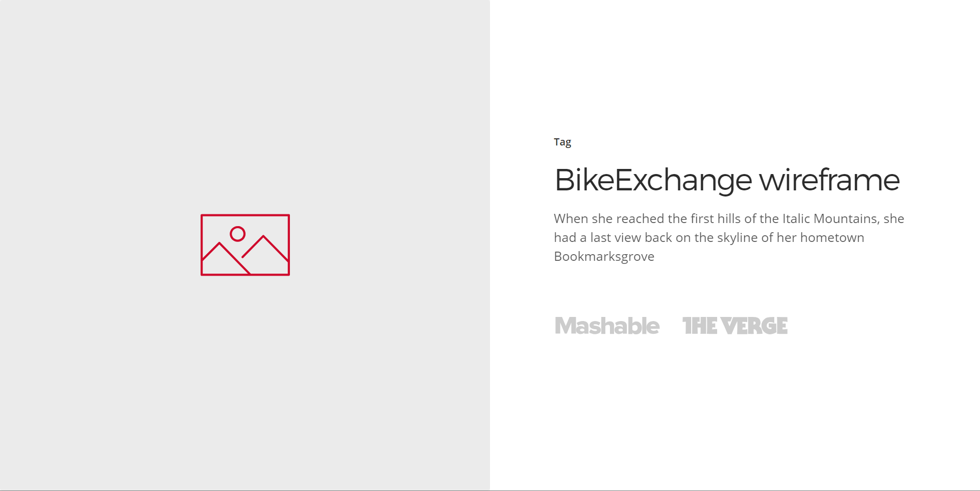Select the Tag label
980x491 pixels.
click(x=562, y=142)
